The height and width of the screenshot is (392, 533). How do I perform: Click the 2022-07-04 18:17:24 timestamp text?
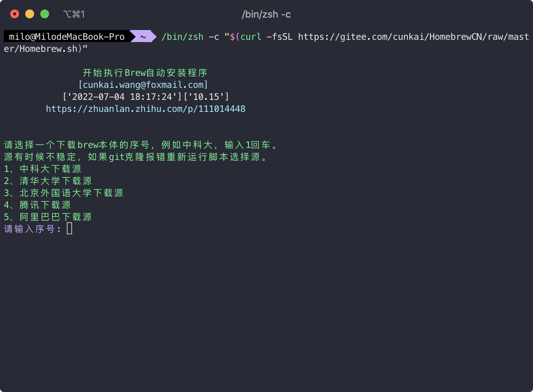click(x=122, y=97)
